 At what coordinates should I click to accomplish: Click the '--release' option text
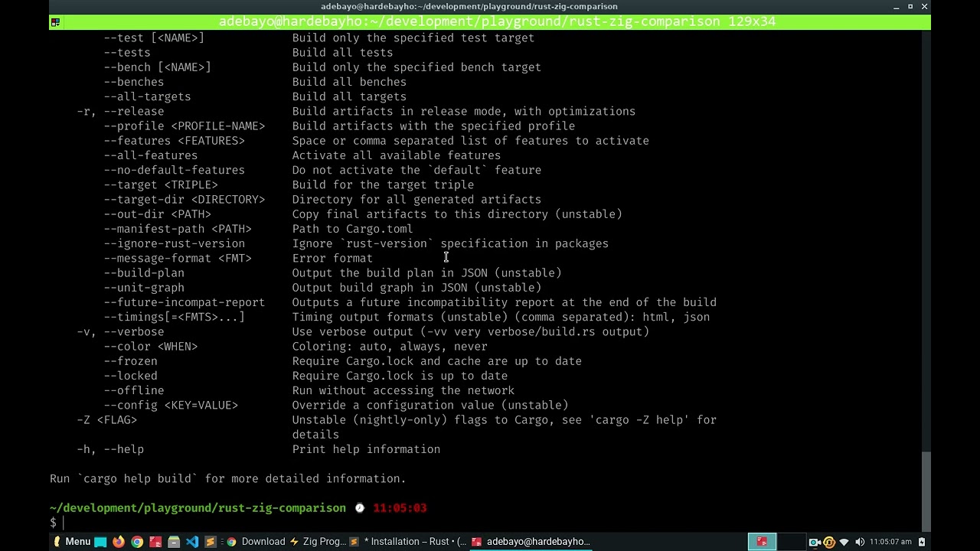[x=134, y=112]
